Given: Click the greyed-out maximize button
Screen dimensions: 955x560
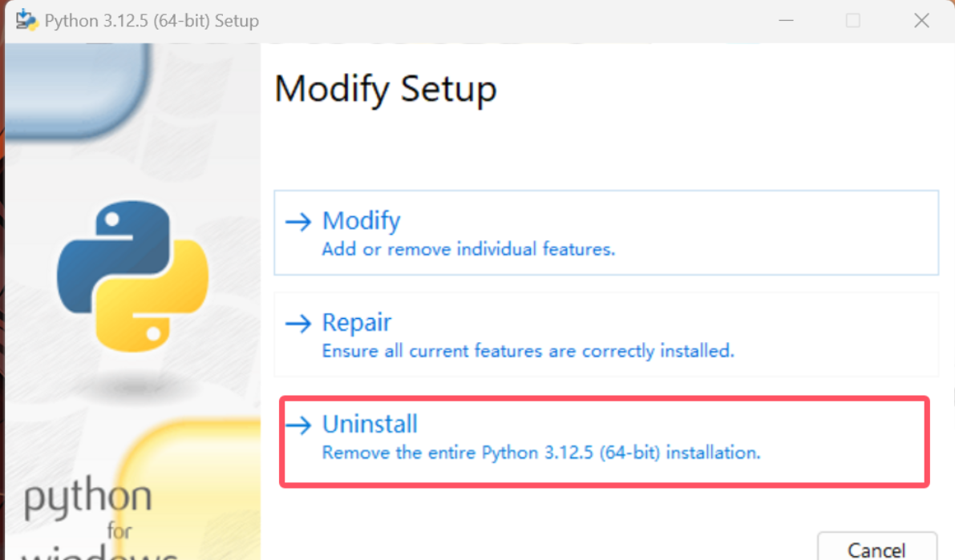Looking at the screenshot, I should 853,21.
